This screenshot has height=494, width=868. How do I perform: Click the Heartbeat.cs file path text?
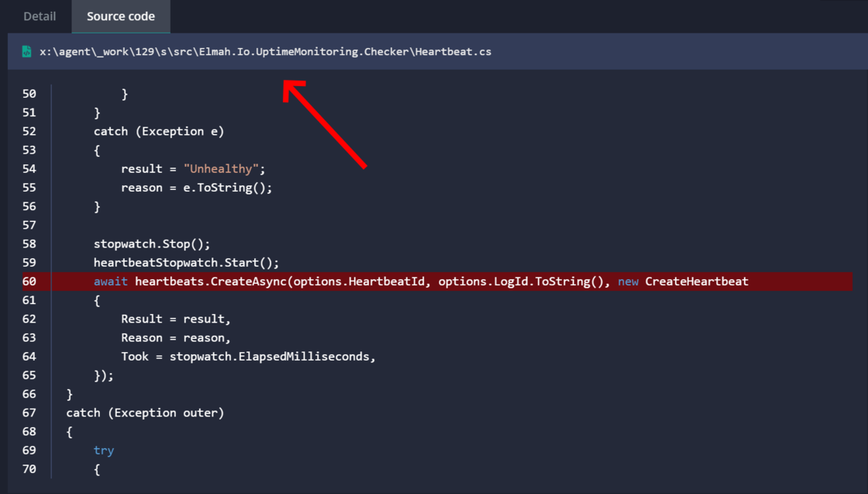click(265, 51)
